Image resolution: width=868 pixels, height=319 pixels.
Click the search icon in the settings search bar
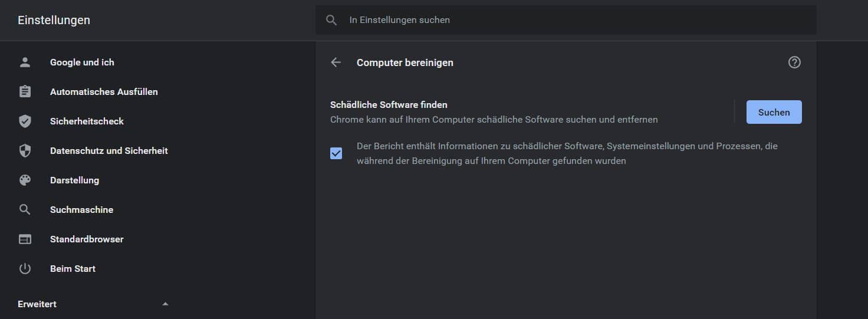coord(331,20)
